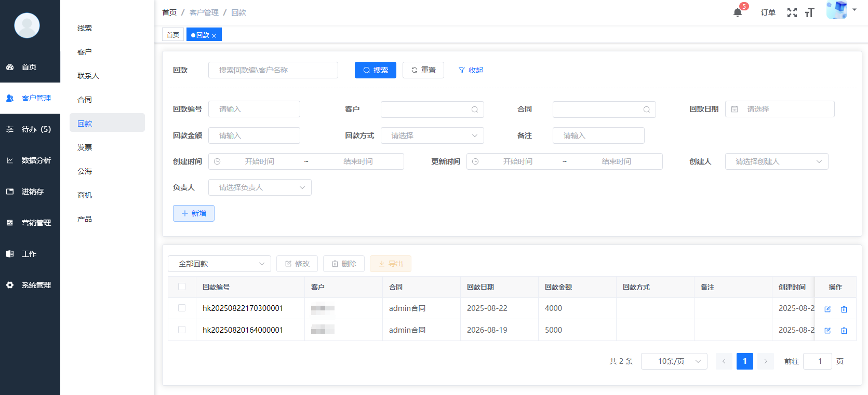Switch to the 首页 tab
Screen dimensions: 868x395
[x=173, y=35]
